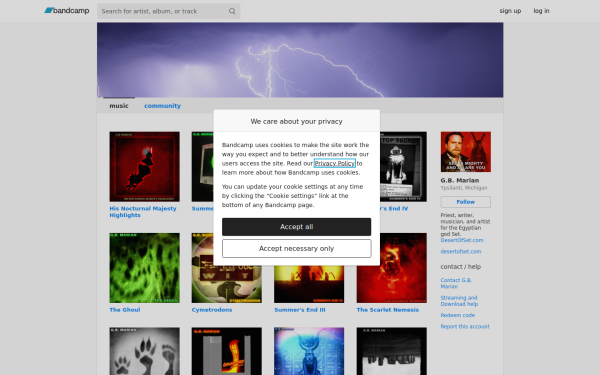The height and width of the screenshot is (375, 600).
Task: Open His Nocturnal Majesty Highlights title link
Action: [x=143, y=212]
